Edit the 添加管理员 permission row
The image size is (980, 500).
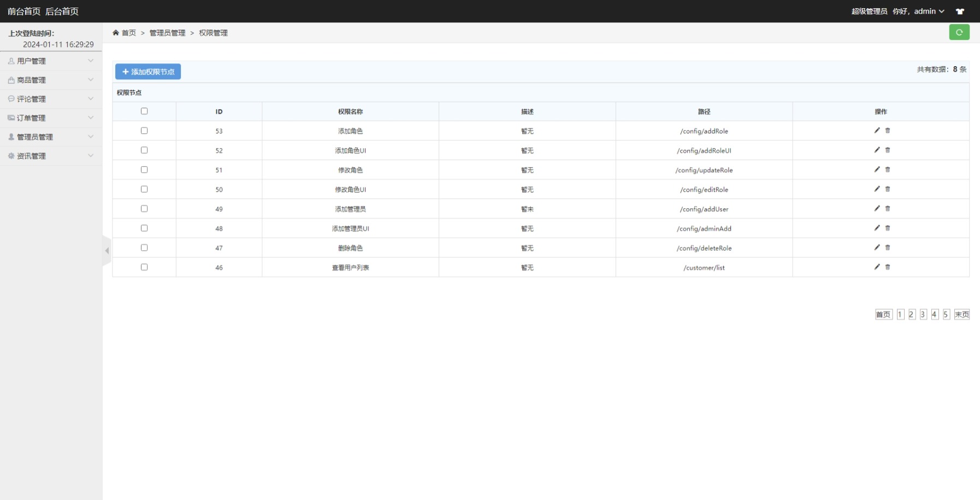pos(877,208)
